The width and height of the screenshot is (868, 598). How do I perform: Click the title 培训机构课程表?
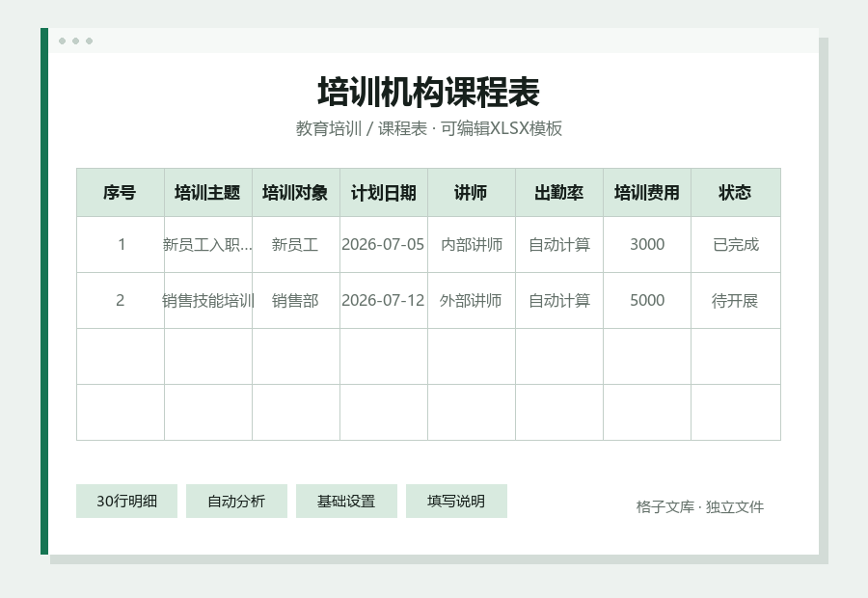(x=428, y=92)
